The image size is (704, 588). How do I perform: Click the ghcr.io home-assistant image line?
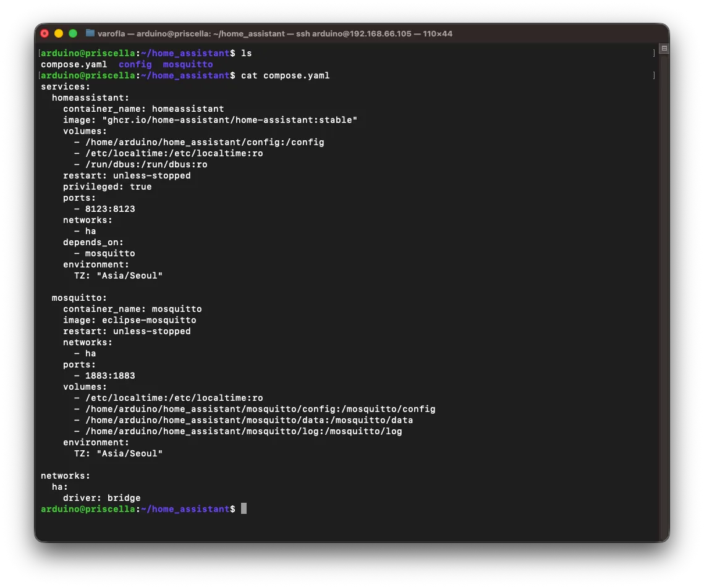(210, 120)
